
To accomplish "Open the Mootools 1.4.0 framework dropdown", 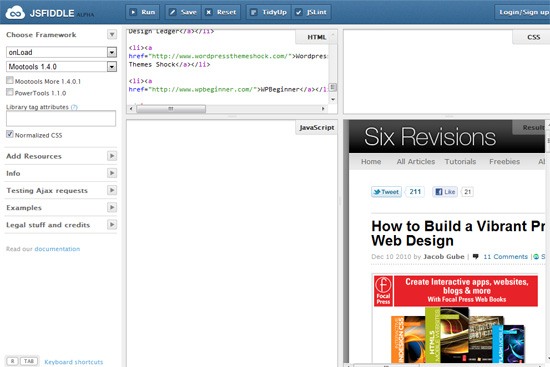I will tap(61, 67).
